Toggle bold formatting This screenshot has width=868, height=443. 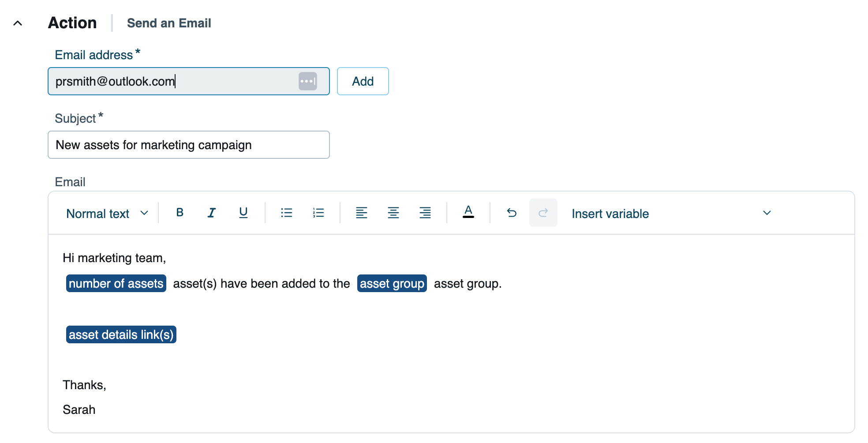click(180, 213)
